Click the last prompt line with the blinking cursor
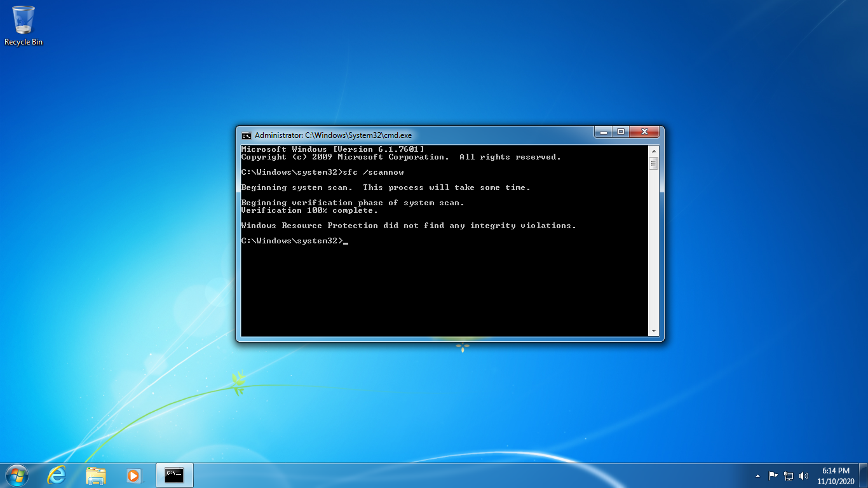The height and width of the screenshot is (488, 868). point(295,241)
